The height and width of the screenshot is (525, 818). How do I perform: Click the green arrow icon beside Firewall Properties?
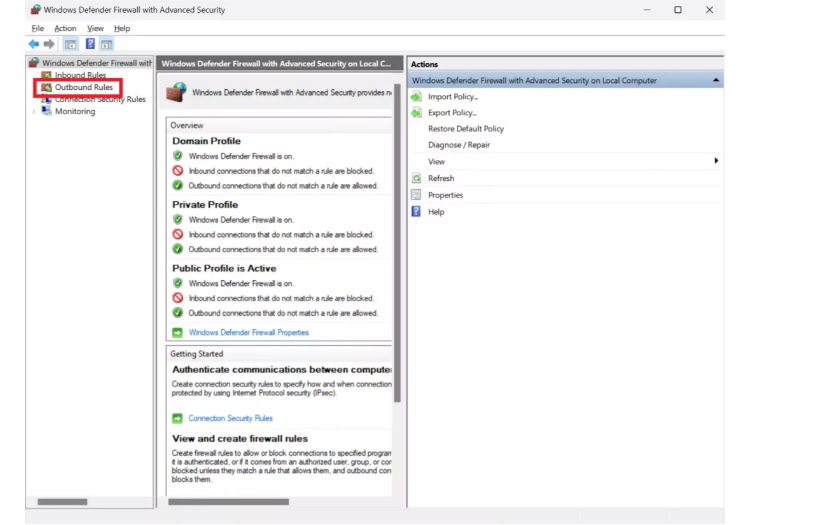point(177,332)
